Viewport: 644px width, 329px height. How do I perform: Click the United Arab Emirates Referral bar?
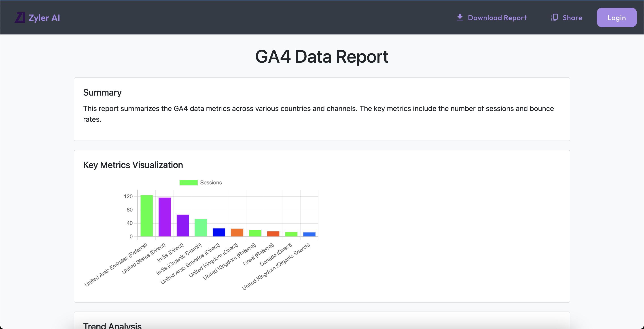(146, 216)
